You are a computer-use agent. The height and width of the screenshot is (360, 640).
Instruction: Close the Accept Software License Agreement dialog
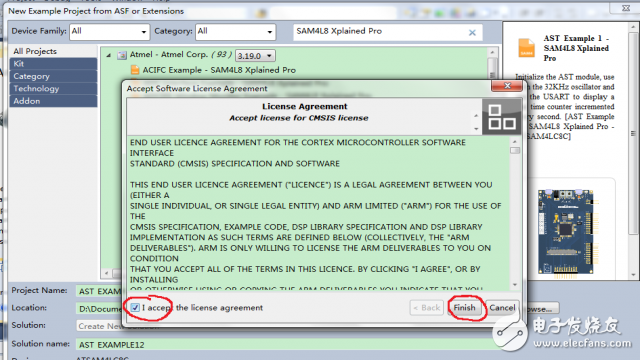507,86
